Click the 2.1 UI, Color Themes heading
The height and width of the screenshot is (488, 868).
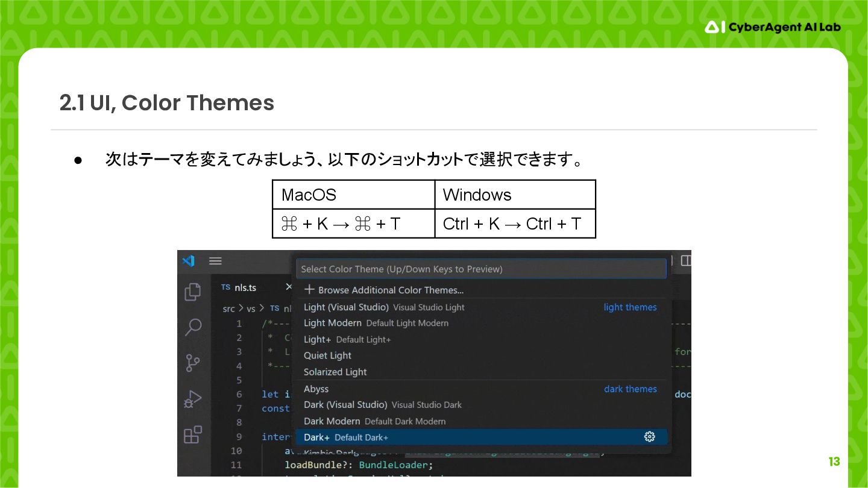point(167,103)
